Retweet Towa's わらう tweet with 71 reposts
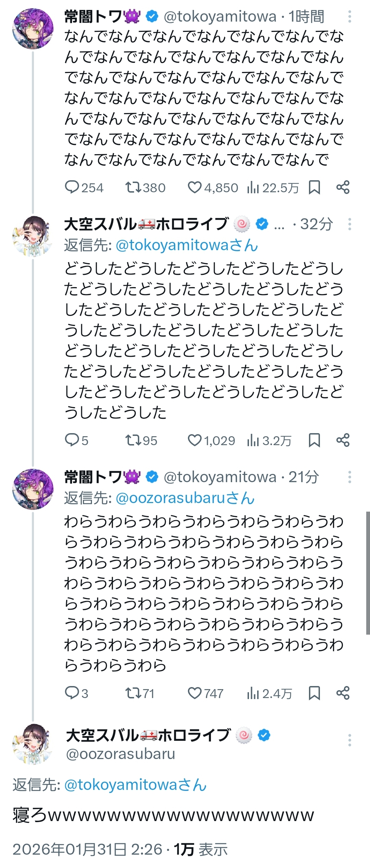This screenshot has height=868, width=370. click(x=133, y=693)
